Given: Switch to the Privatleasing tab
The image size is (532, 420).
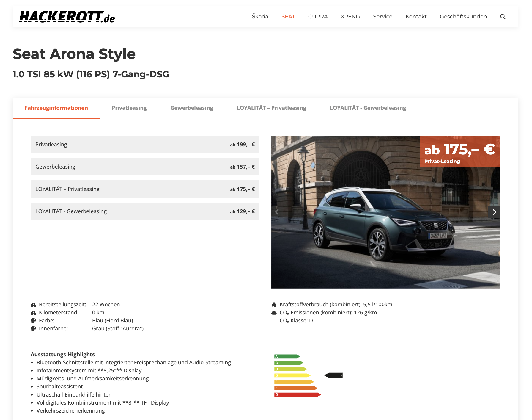Looking at the screenshot, I should coord(129,108).
